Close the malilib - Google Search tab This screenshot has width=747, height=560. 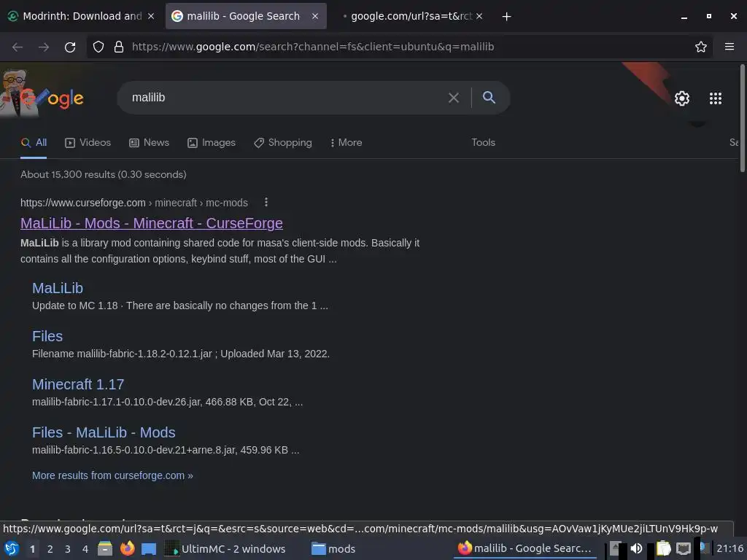click(315, 16)
